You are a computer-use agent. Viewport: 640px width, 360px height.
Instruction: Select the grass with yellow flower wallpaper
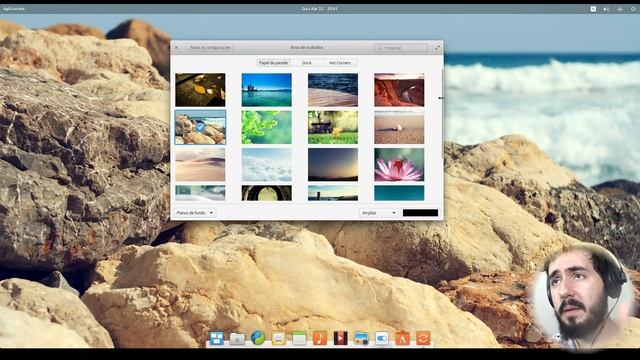333,127
